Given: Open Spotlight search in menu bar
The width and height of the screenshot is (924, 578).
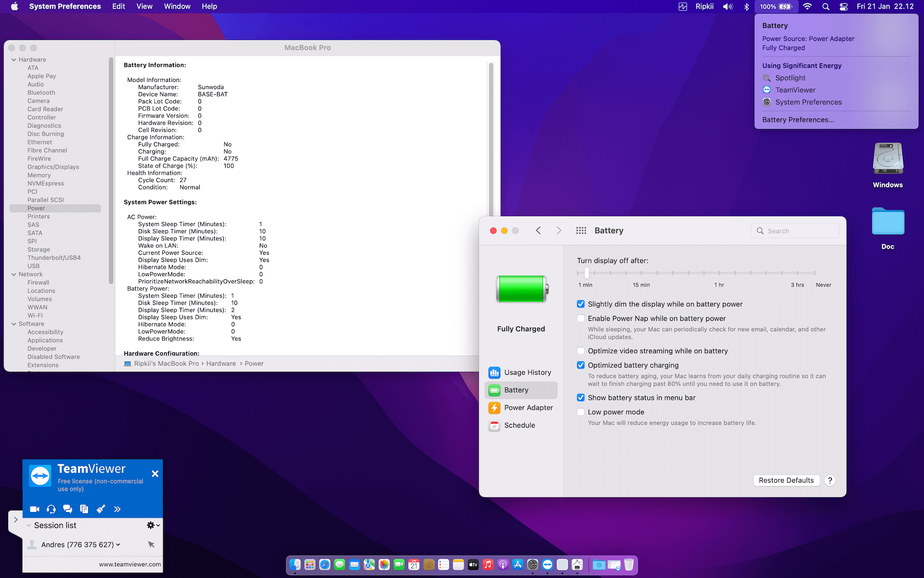Looking at the screenshot, I should point(826,6).
